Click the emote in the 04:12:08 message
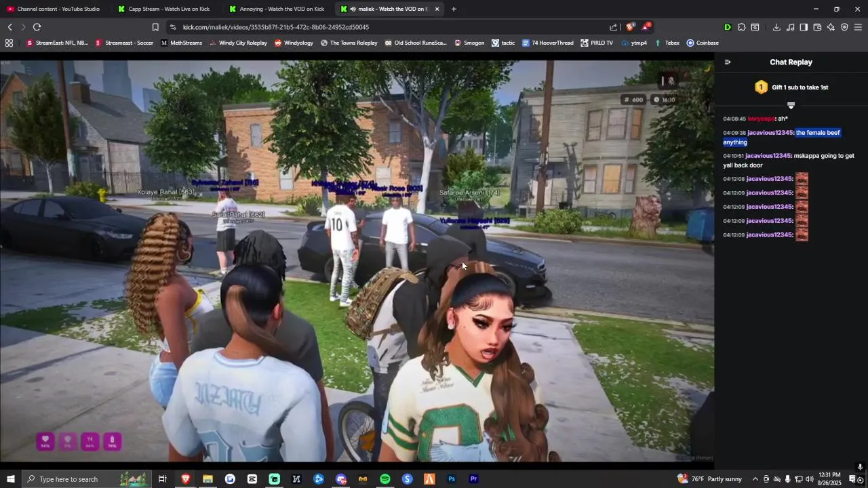Viewport: 868px width, 488px height. (x=802, y=179)
